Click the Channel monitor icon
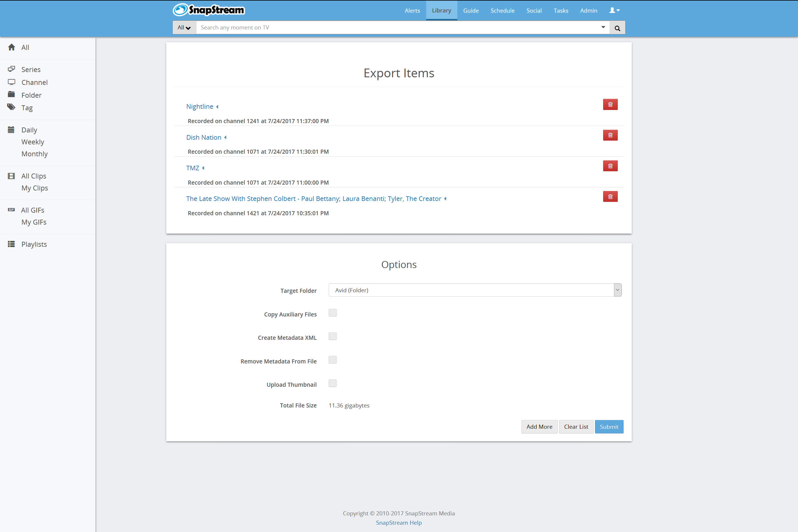The height and width of the screenshot is (532, 798). tap(12, 82)
